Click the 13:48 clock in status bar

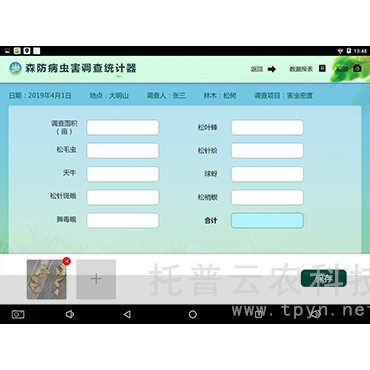click(x=360, y=51)
